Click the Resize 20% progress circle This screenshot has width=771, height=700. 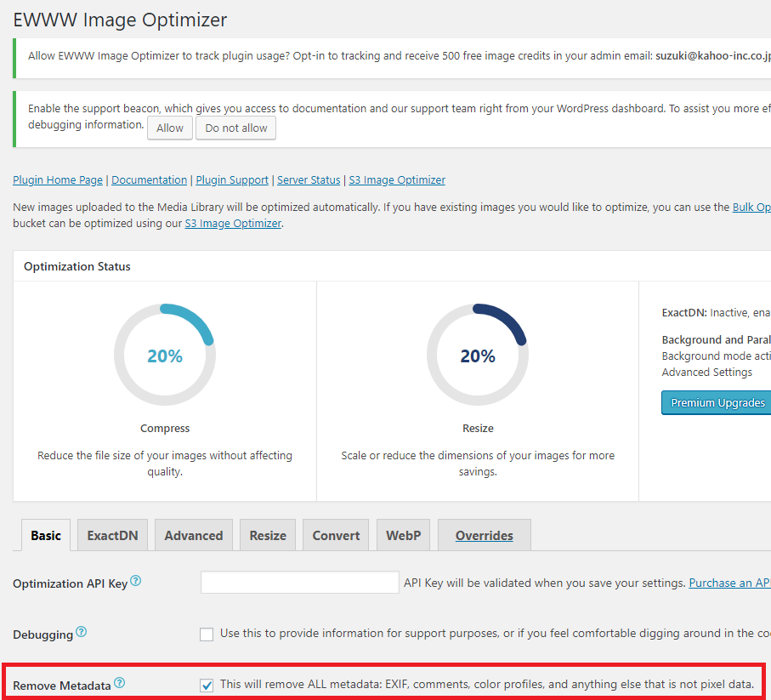[x=477, y=356]
